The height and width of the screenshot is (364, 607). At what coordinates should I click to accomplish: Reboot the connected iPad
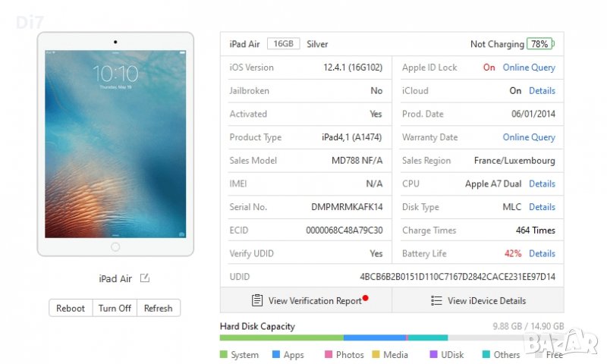[x=71, y=308]
